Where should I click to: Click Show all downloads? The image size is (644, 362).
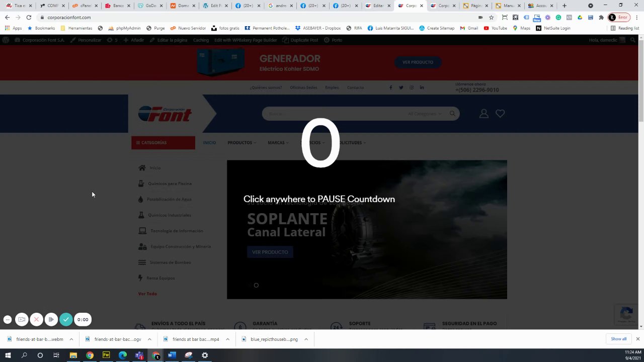(x=619, y=339)
